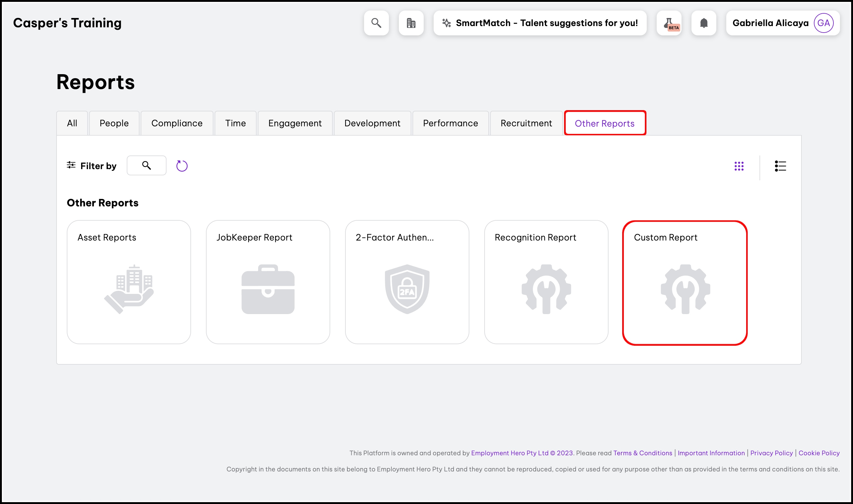Open Gabriella Alicaya account menu

[770, 23]
